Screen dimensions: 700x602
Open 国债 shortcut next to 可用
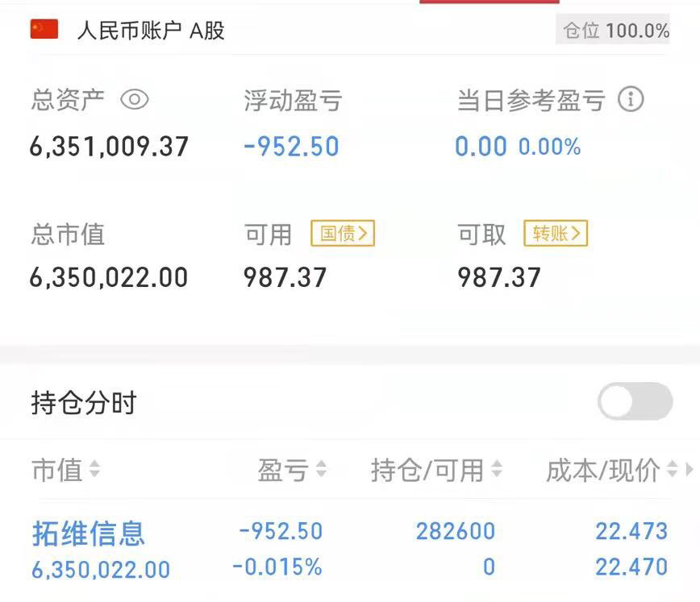pos(343,233)
